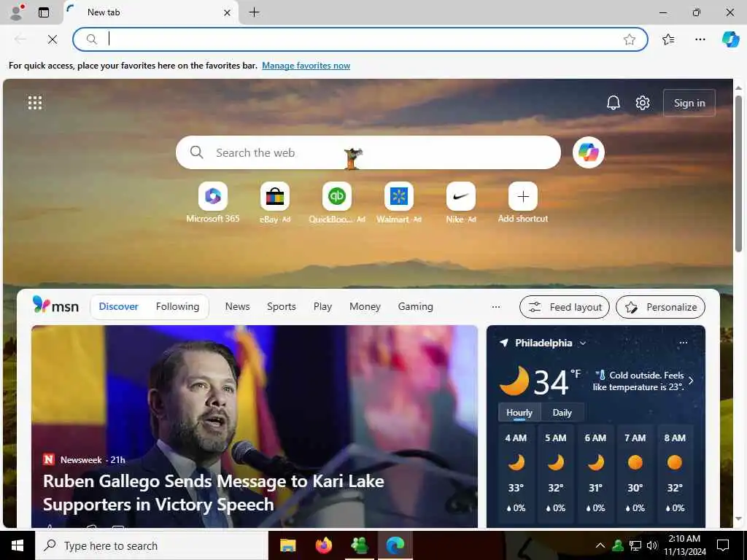Click the Search the web box
747x560 pixels.
368,152
